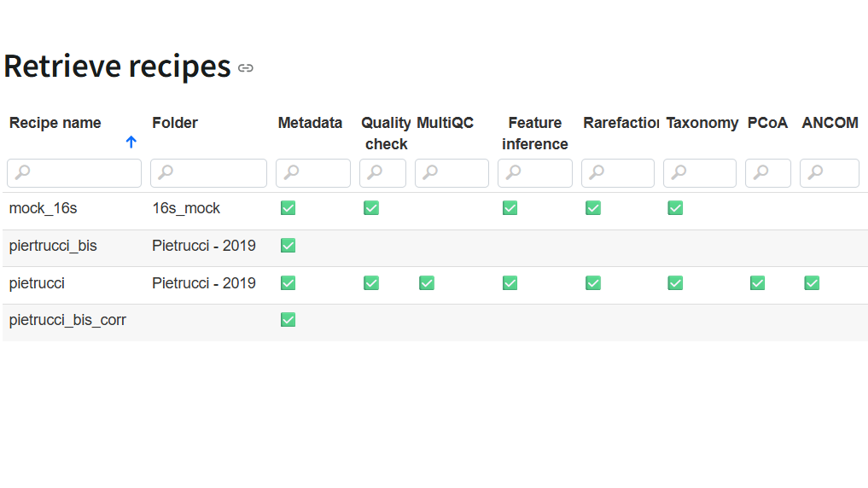Sort by the ANCOM column header
Viewport: 868px width, 488px height.
pos(830,123)
